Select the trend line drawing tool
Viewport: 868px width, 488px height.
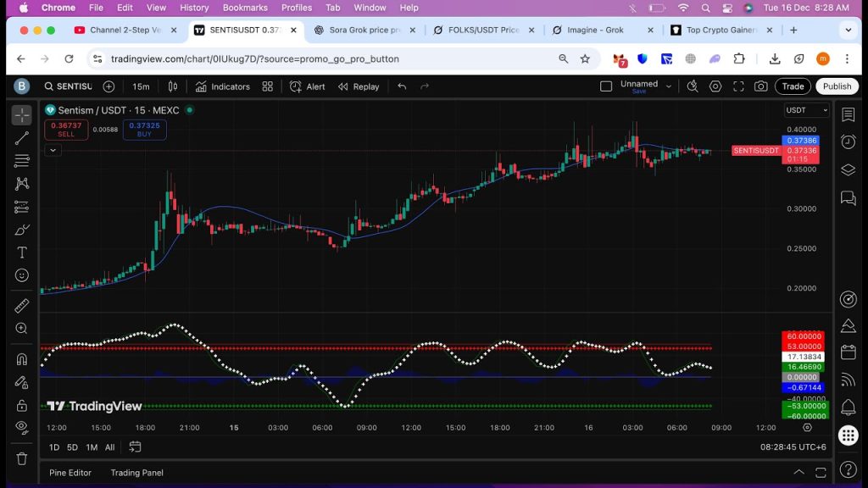click(x=22, y=138)
